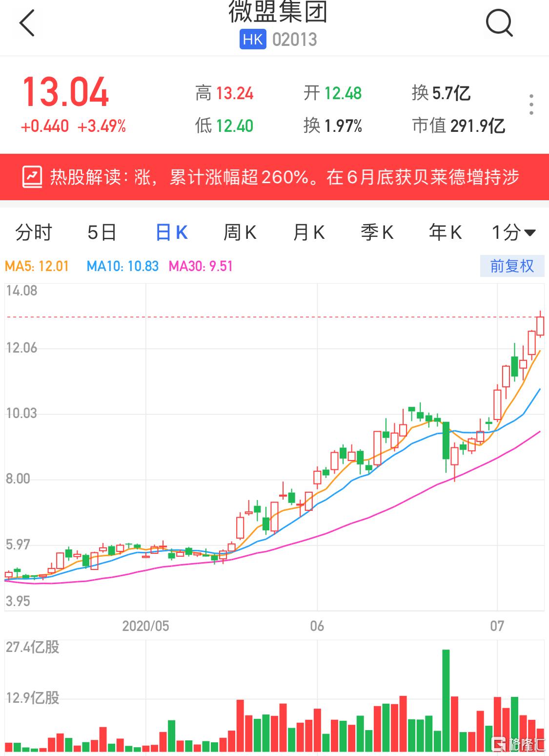Viewport: 549px width, 756px height.
Task: Select the 年K tab
Action: (x=446, y=232)
